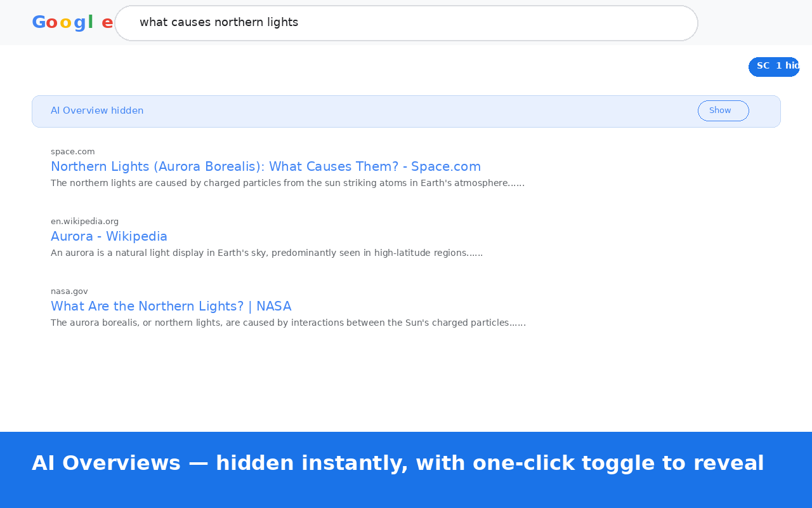Click the AI Overview hidden label
Image resolution: width=812 pixels, height=508 pixels.
97,110
